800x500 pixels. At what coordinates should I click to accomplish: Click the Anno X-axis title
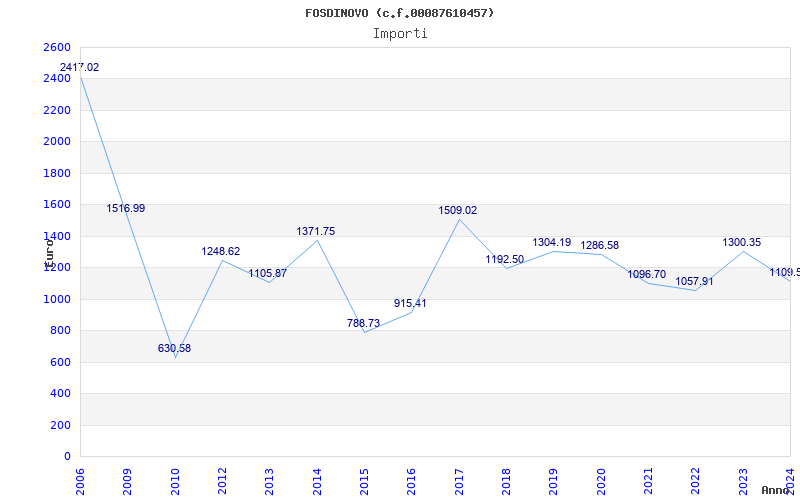click(776, 490)
